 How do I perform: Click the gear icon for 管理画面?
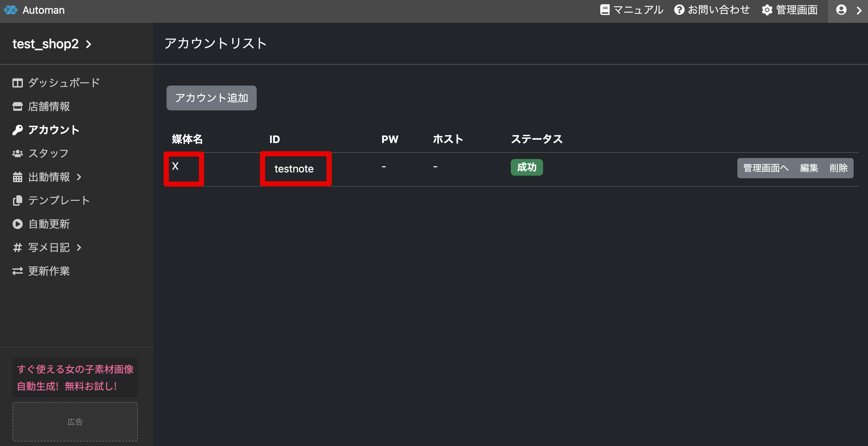click(x=767, y=10)
